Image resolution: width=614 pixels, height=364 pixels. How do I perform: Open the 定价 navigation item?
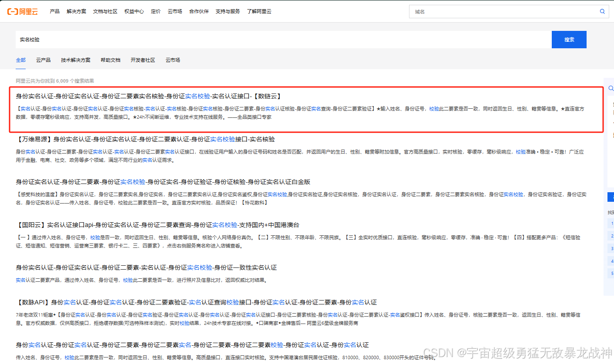tap(156, 11)
